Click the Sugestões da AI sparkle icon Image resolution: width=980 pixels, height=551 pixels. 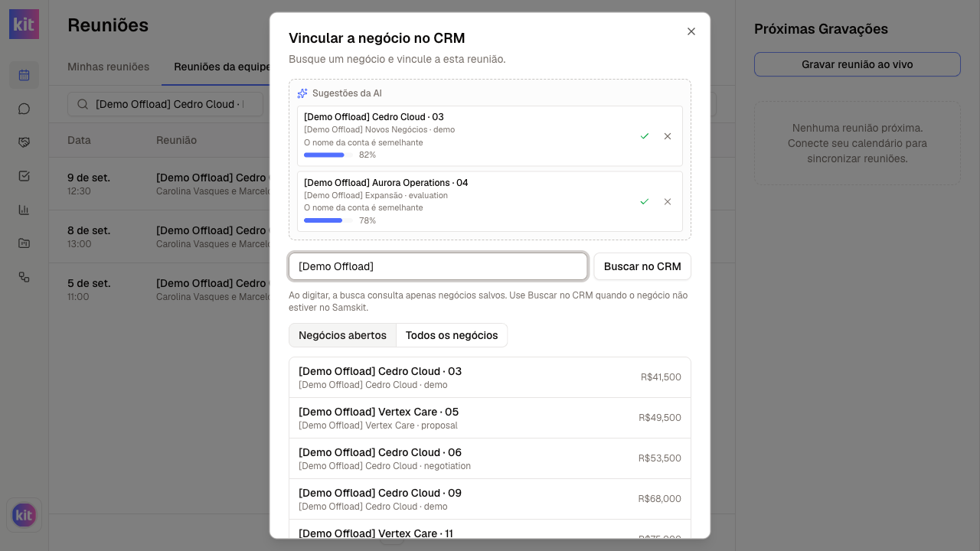[x=302, y=93]
